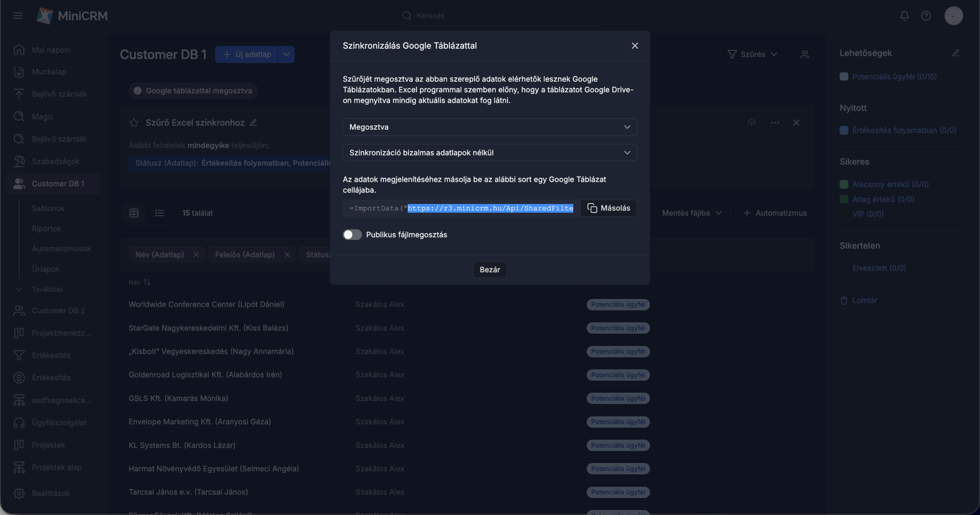Switch to list view icon
Image resolution: width=980 pixels, height=515 pixels.
tap(159, 213)
